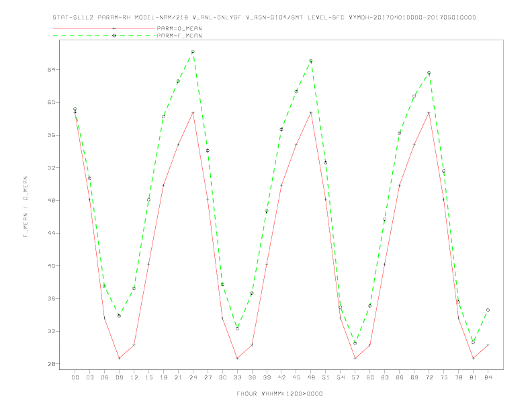Click the circle marker in the F_MEAN legend
532x411 pixels.
click(114, 36)
